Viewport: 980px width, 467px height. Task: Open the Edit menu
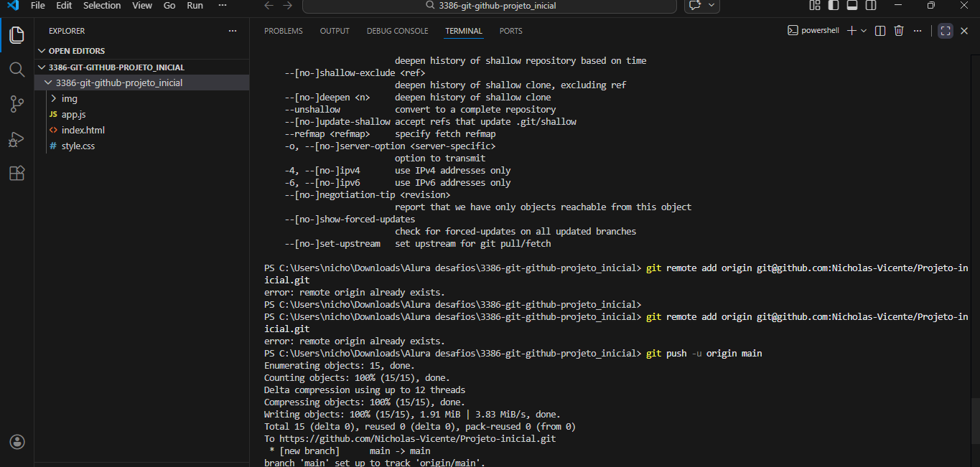point(64,6)
